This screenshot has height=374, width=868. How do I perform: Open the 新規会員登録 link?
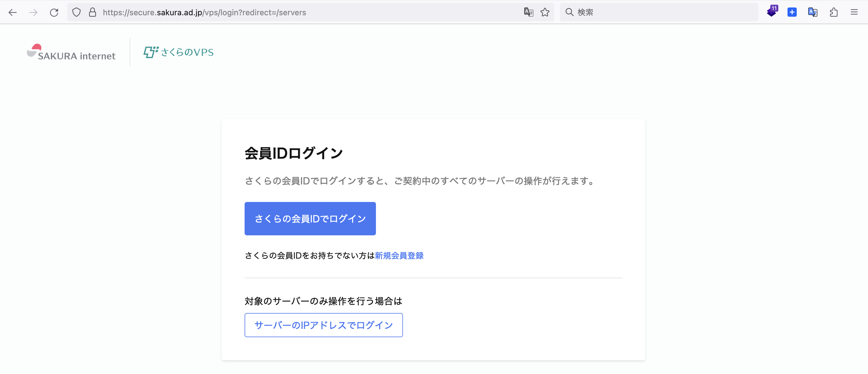[399, 256]
